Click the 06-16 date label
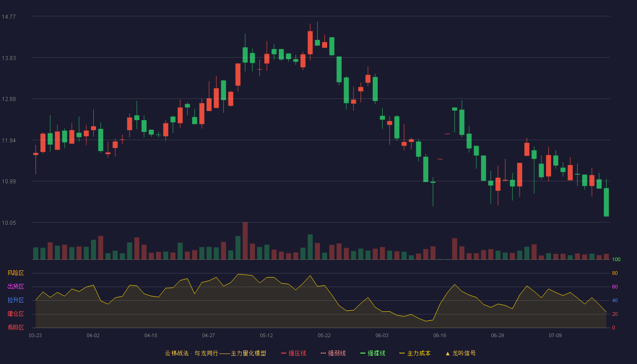The width and height of the screenshot is (637, 364). click(x=440, y=335)
